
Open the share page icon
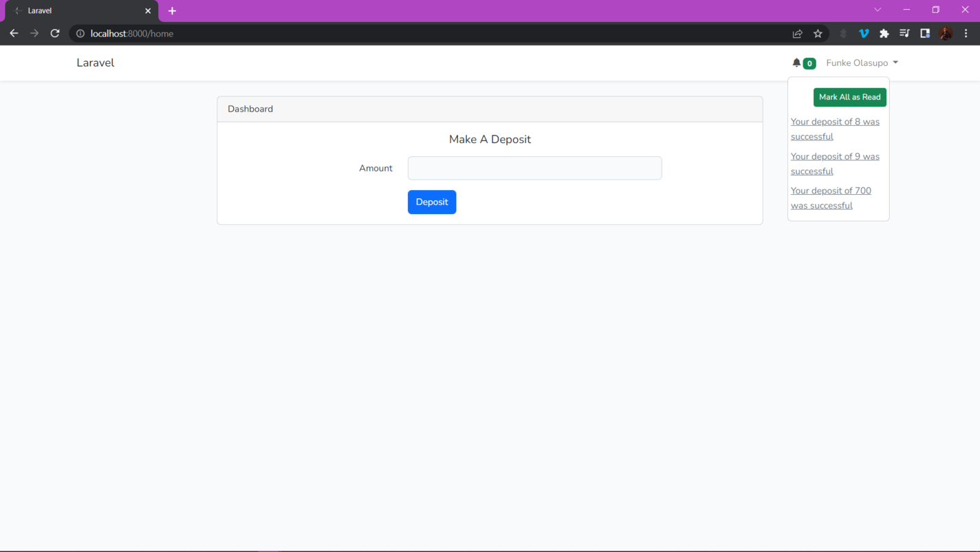[x=797, y=33]
